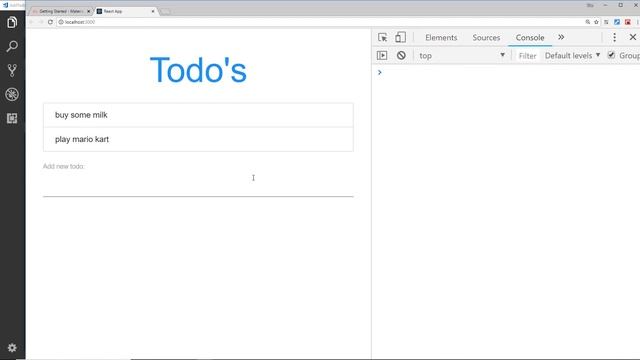Activate the DevTools element inspector picker

pyautogui.click(x=382, y=38)
